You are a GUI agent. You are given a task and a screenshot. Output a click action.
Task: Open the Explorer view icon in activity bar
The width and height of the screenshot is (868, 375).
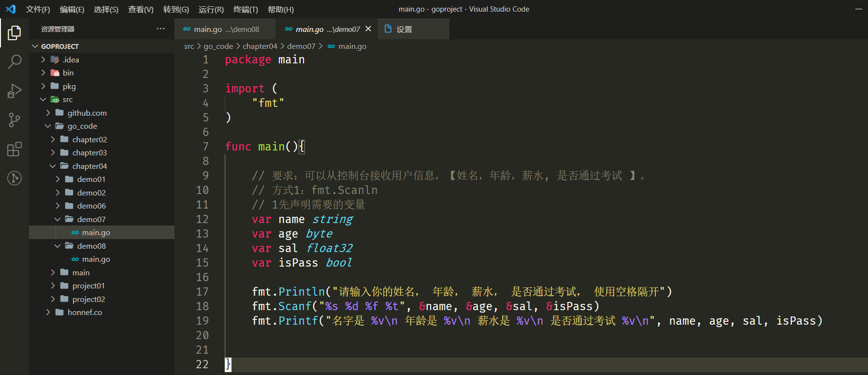click(x=14, y=33)
